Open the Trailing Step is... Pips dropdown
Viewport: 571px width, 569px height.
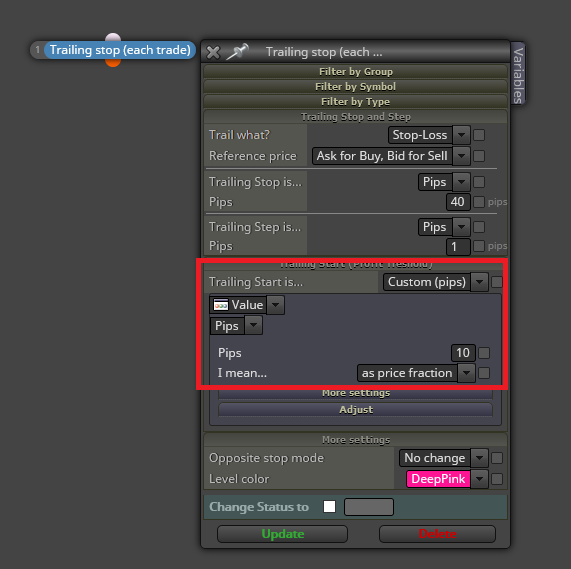point(444,227)
